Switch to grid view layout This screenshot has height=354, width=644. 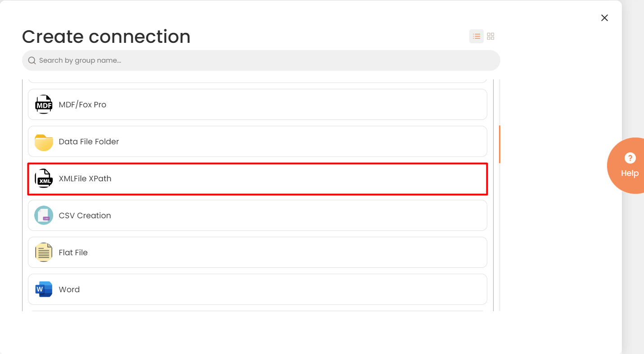pos(490,36)
